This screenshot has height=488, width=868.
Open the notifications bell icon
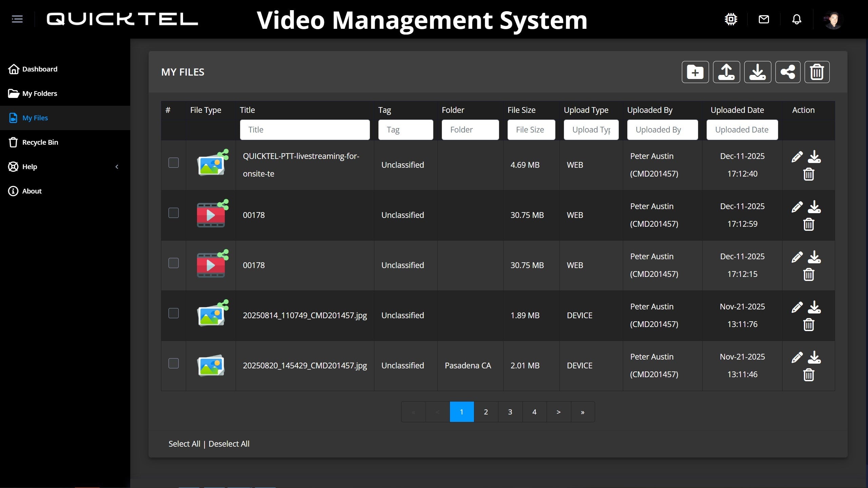click(796, 19)
